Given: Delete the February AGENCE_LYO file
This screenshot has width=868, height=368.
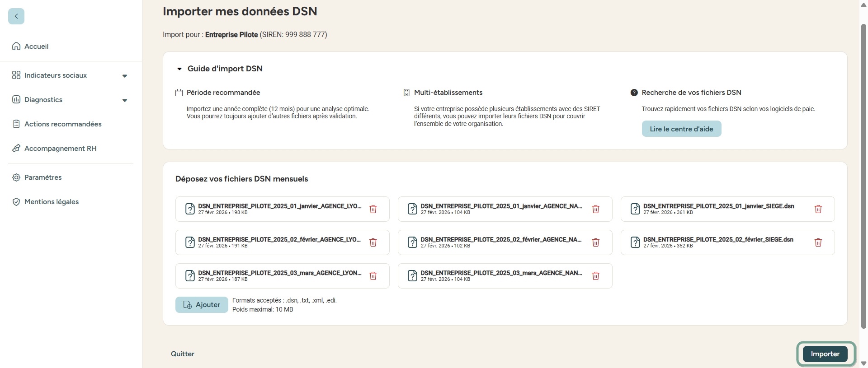Looking at the screenshot, I should (x=373, y=242).
